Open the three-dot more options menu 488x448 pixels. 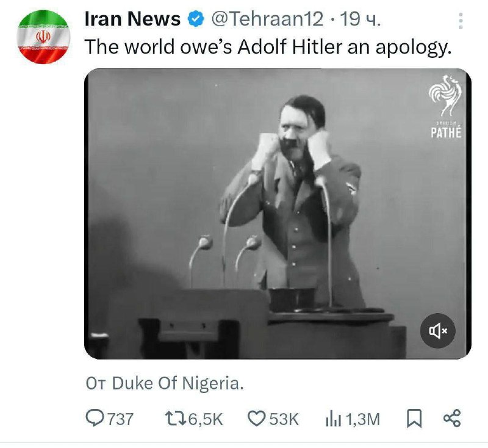[x=461, y=21]
